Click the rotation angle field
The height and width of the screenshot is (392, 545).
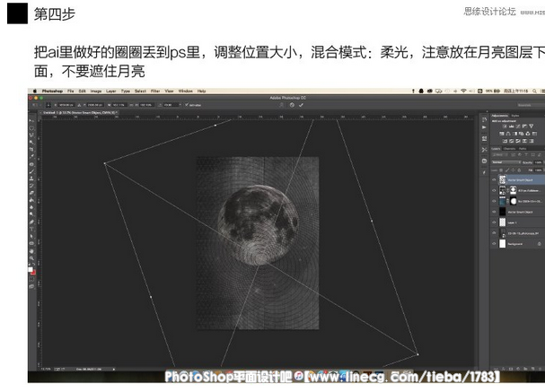point(171,105)
